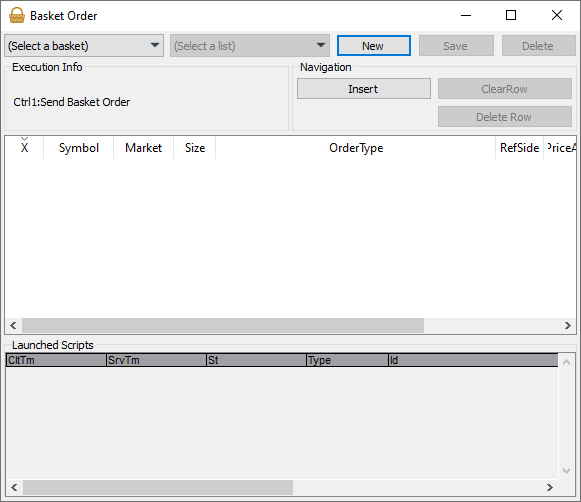
Task: Open the Select a basket dropdown
Action: [x=84, y=46]
